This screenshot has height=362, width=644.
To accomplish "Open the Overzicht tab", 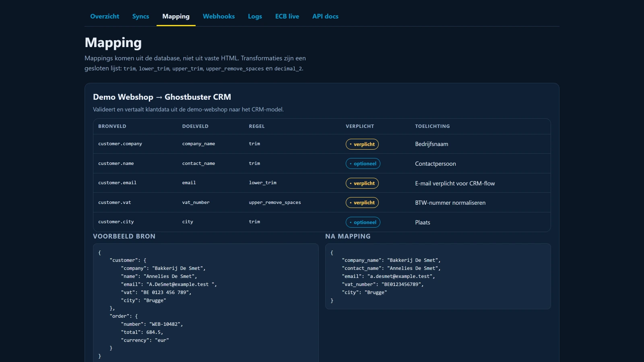I will 105,16.
